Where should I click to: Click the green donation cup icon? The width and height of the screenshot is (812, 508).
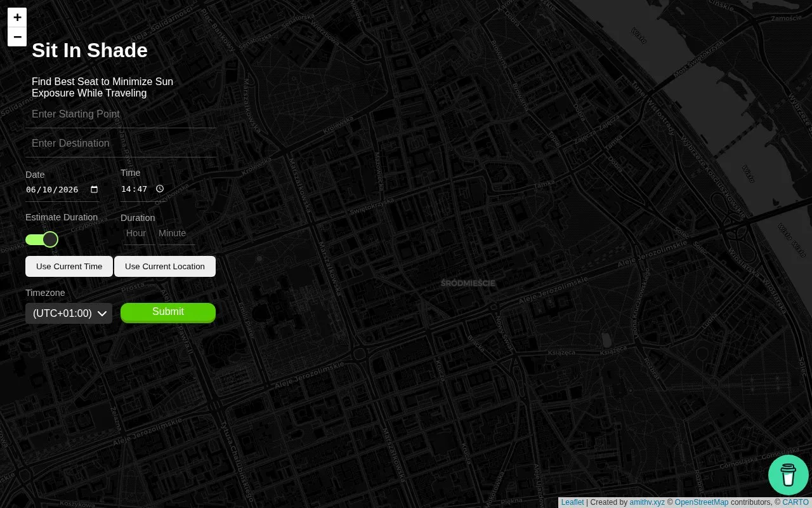[788, 475]
